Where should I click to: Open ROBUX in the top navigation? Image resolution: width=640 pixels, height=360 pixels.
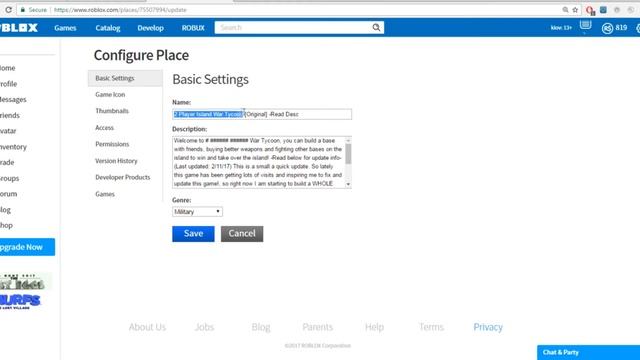coord(193,28)
